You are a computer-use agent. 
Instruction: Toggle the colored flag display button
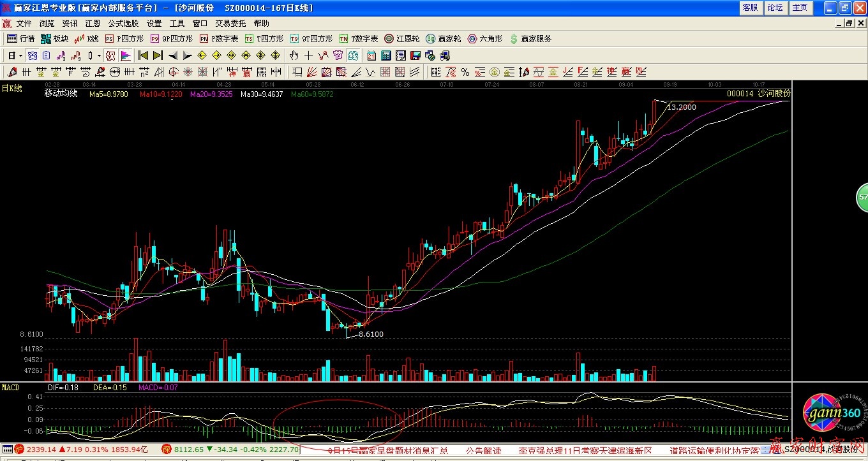click(126, 55)
